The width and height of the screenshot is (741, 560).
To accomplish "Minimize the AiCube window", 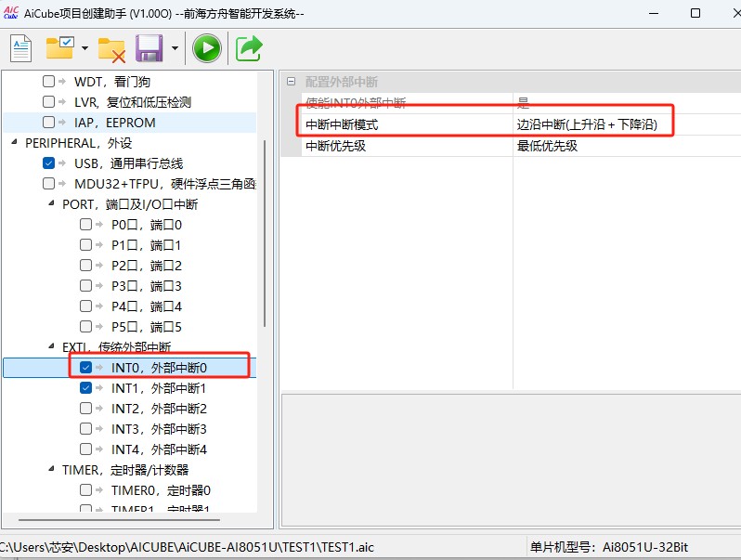I will click(x=654, y=13).
